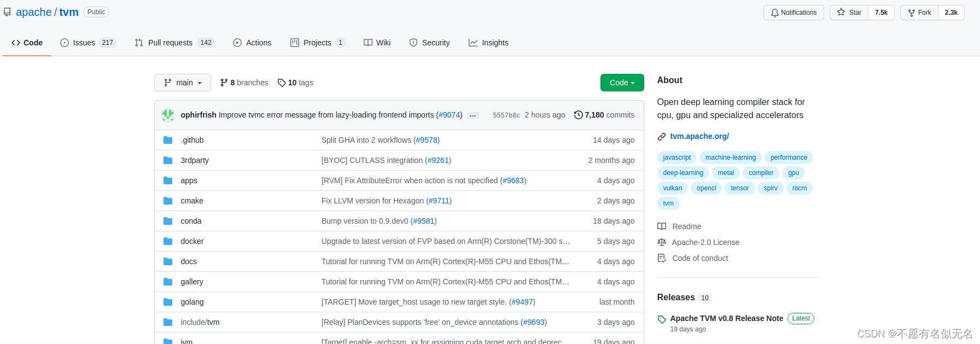Screen dimensions: 980x344
Task: Select the compiler topic tag
Action: [761, 173]
